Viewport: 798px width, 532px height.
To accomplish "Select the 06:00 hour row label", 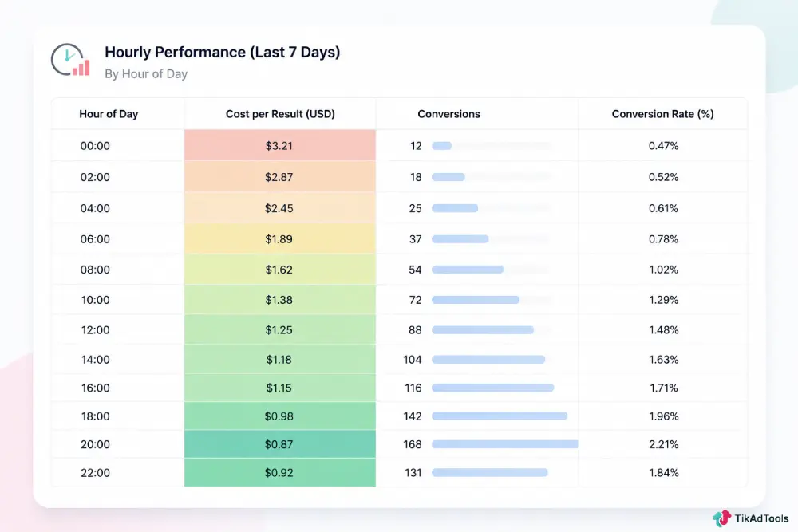I will (95, 239).
